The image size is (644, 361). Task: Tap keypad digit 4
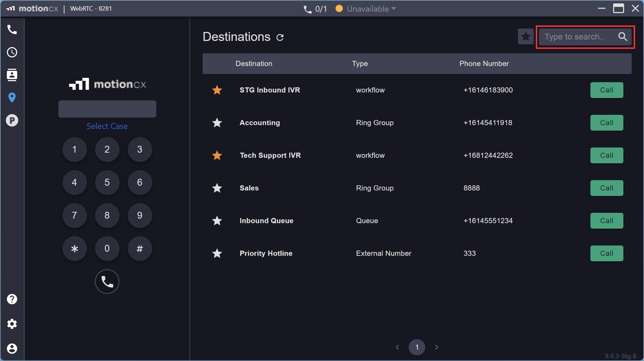click(75, 183)
